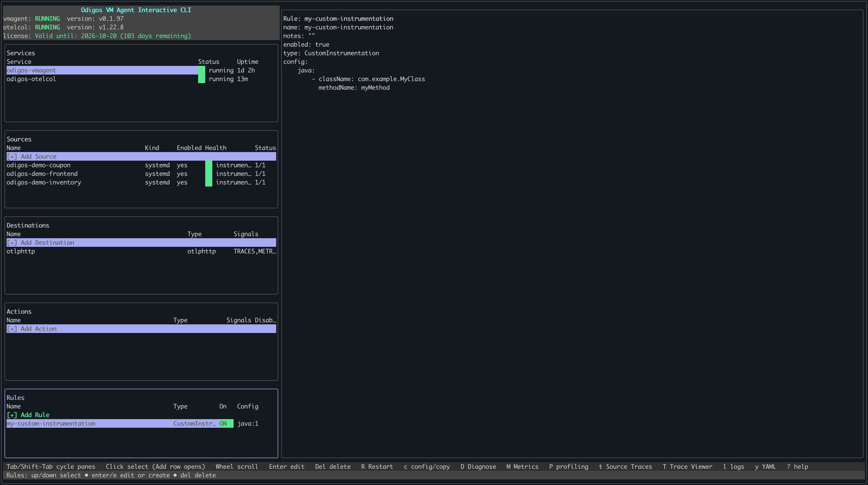Click the On column header in Rules
This screenshot has width=868, height=485.
[x=223, y=406]
